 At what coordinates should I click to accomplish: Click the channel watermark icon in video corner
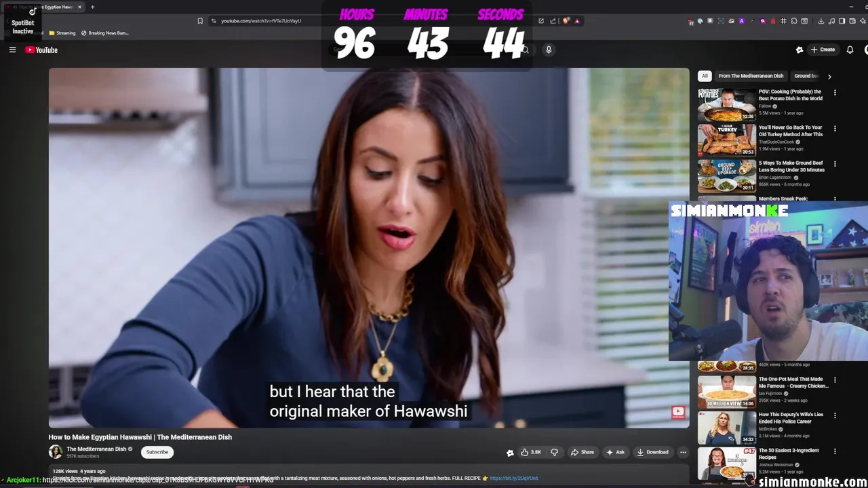(x=678, y=411)
